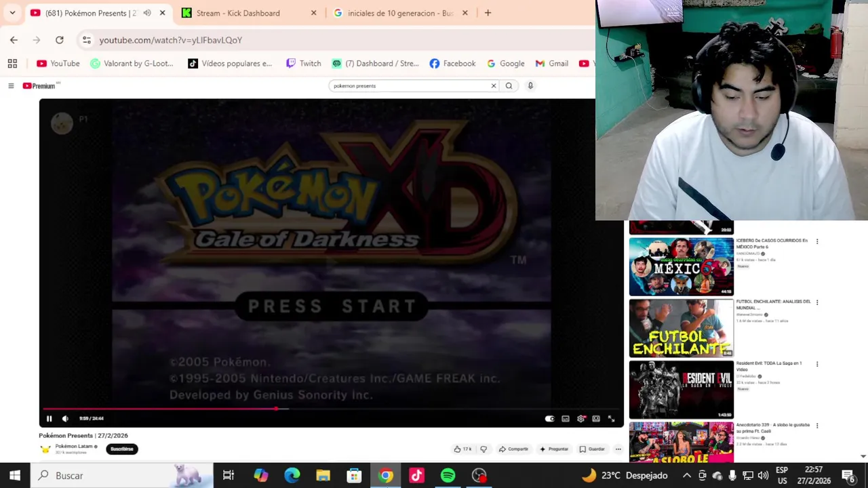The height and width of the screenshot is (488, 868).
Task: Open the Facebook bookmark
Action: (452, 64)
